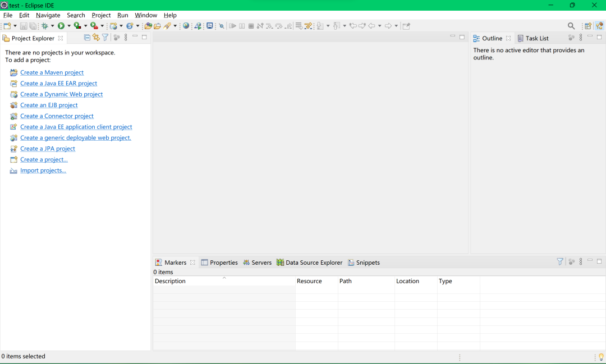606x364 pixels.
Task: Switch to the Servers tab
Action: [258, 262]
